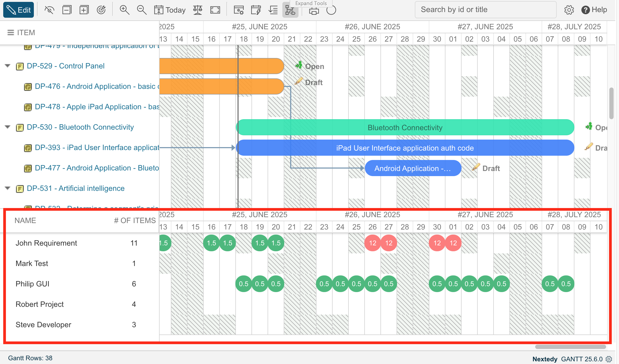Image resolution: width=619 pixels, height=364 pixels.
Task: Zoom out the Gantt chart
Action: pos(142,10)
